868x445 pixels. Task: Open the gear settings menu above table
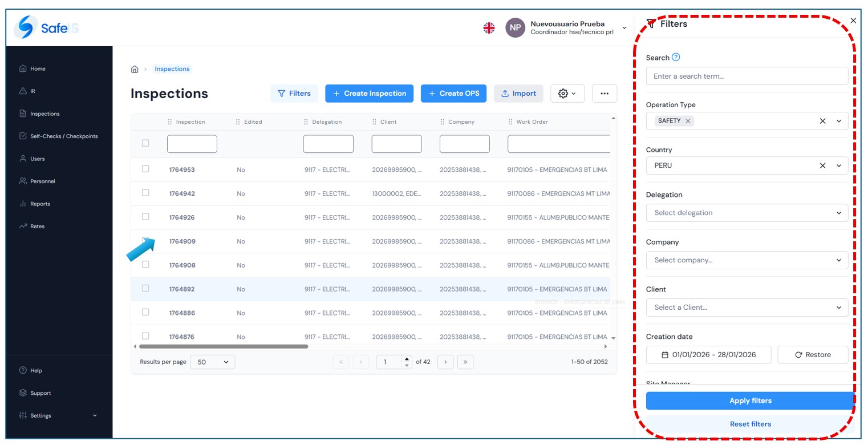coord(567,94)
